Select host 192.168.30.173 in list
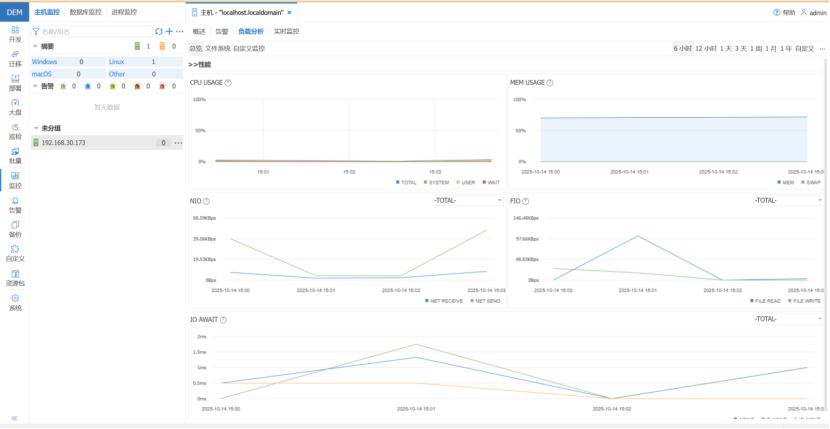This screenshot has height=429, width=830. pos(107,142)
